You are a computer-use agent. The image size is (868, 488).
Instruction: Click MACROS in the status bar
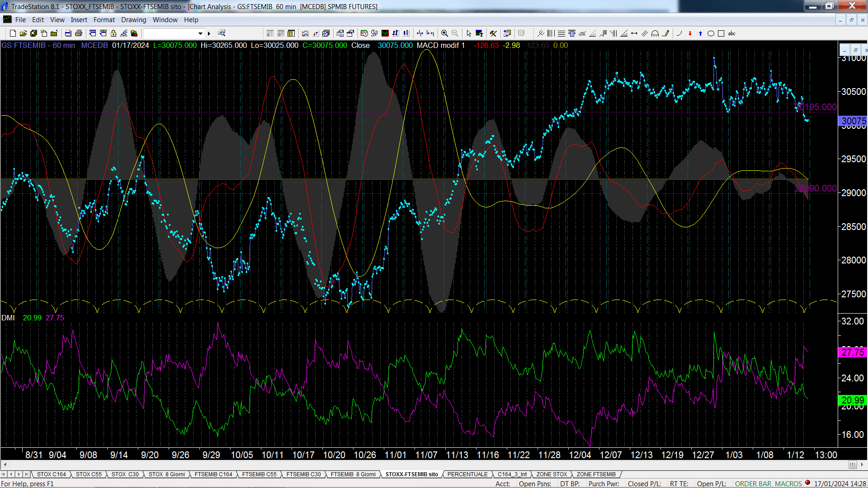pyautogui.click(x=788, y=484)
